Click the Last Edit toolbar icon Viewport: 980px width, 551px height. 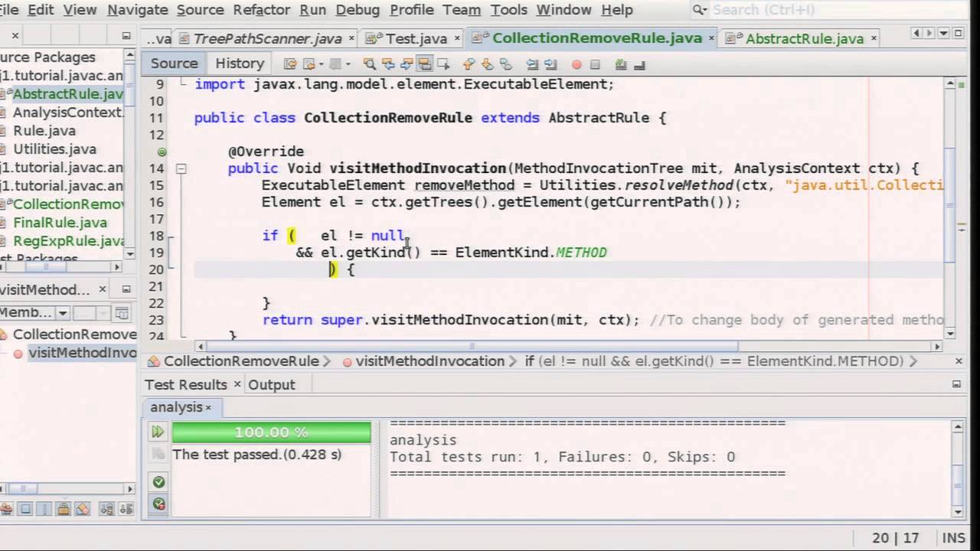point(290,64)
